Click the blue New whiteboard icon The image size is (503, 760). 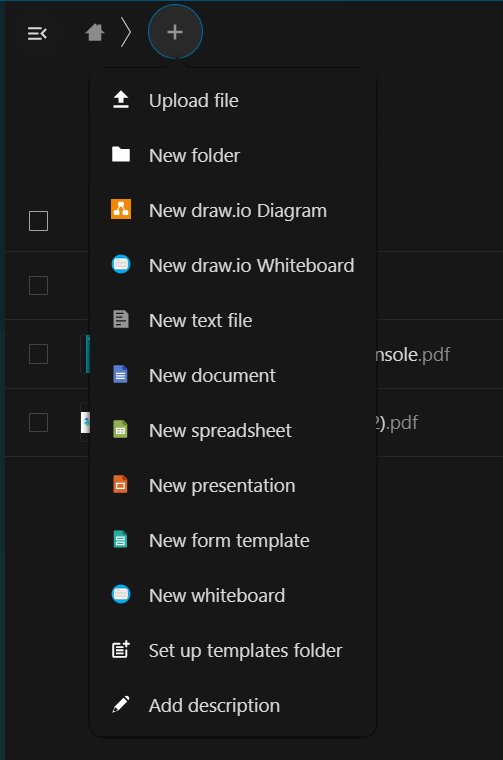tap(121, 594)
